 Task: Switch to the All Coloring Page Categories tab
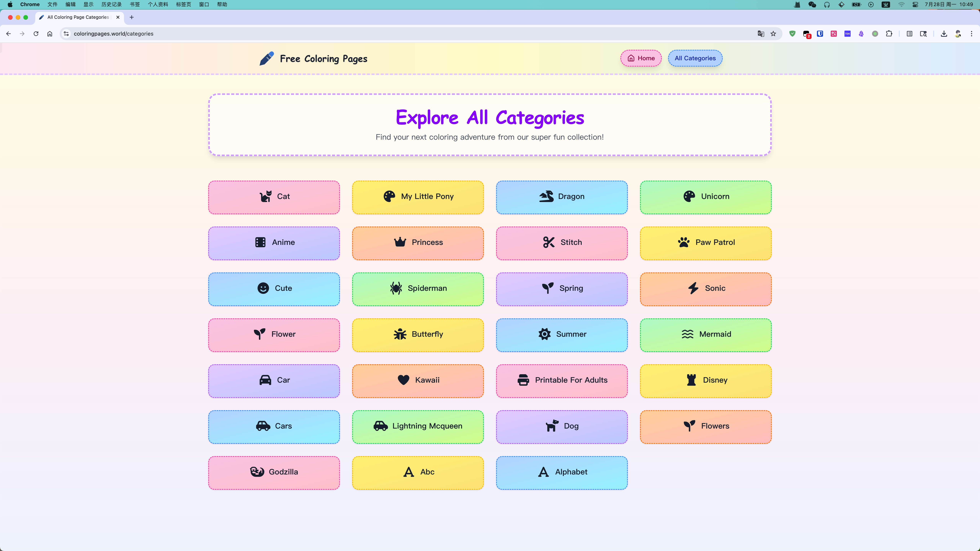[78, 17]
